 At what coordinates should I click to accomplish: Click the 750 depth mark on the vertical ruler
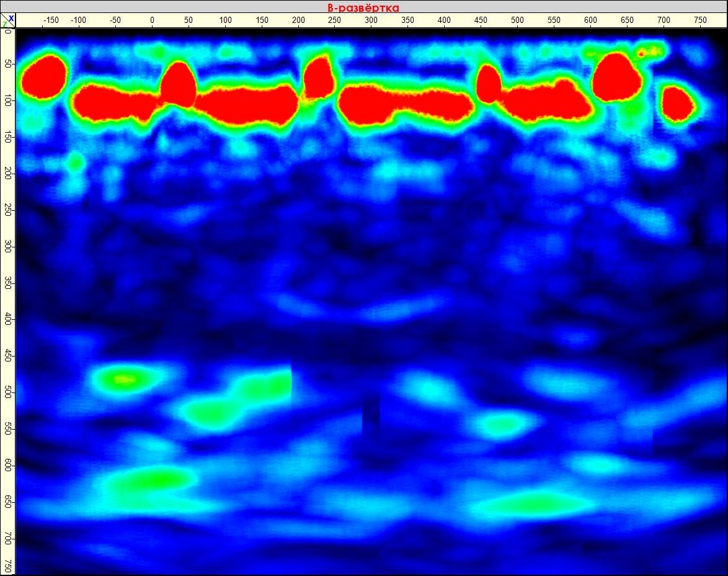pos(8,565)
